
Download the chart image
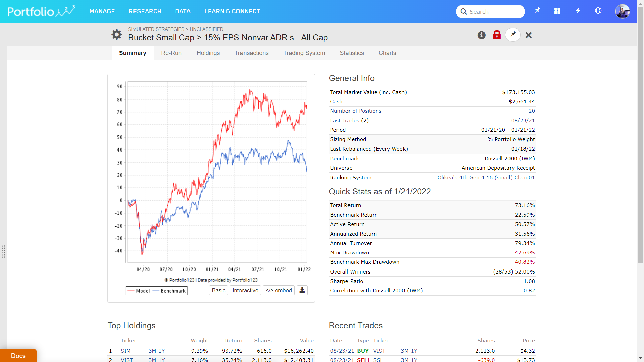click(302, 290)
